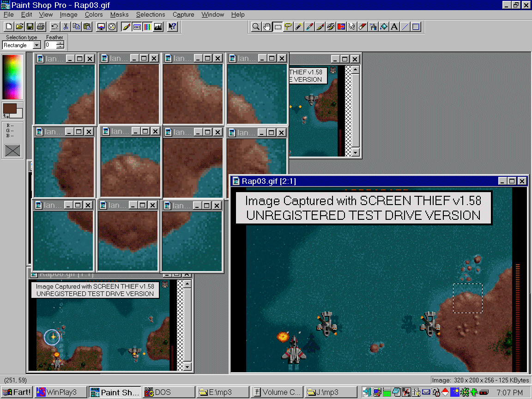Image resolution: width=532 pixels, height=399 pixels.
Task: Click the Full screen preview monitor icon
Action: [101, 26]
